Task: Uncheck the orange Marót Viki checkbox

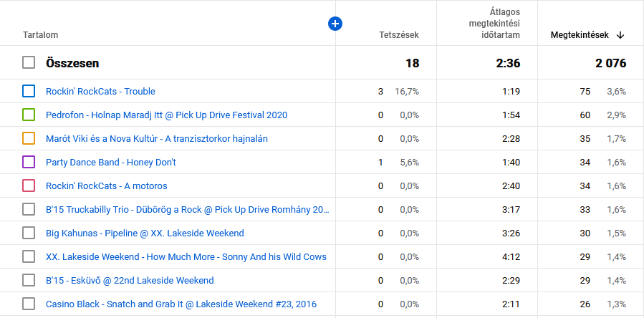Action: 29,138
